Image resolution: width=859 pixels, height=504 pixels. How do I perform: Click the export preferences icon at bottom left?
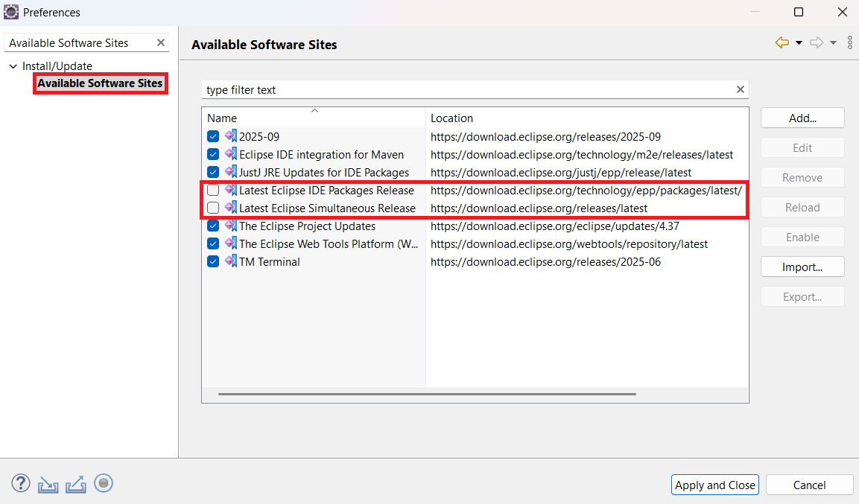click(x=76, y=485)
